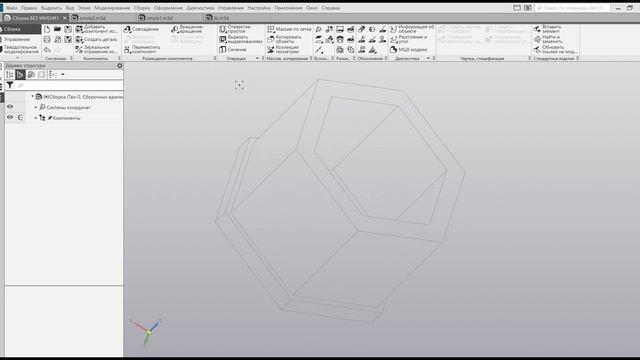
Task: Select the 'Управление' toolbar set
Action: pyautogui.click(x=20, y=39)
